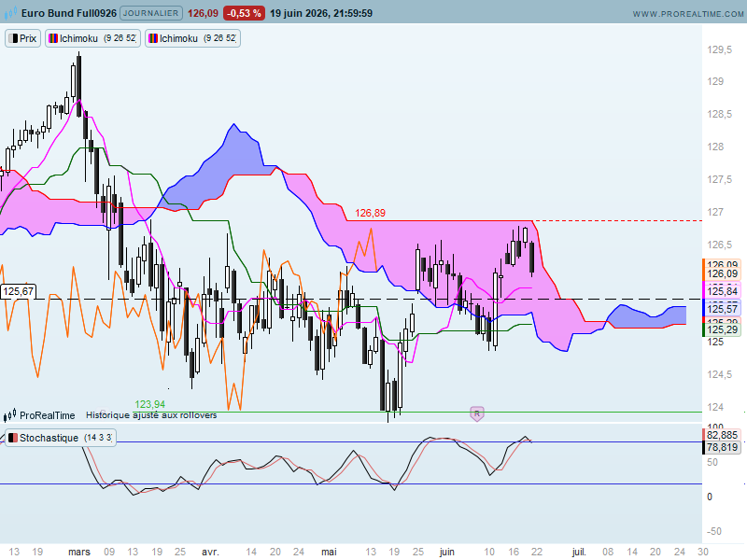Click the orange 126,09 price tag
The width and height of the screenshot is (747, 560).
click(722, 273)
